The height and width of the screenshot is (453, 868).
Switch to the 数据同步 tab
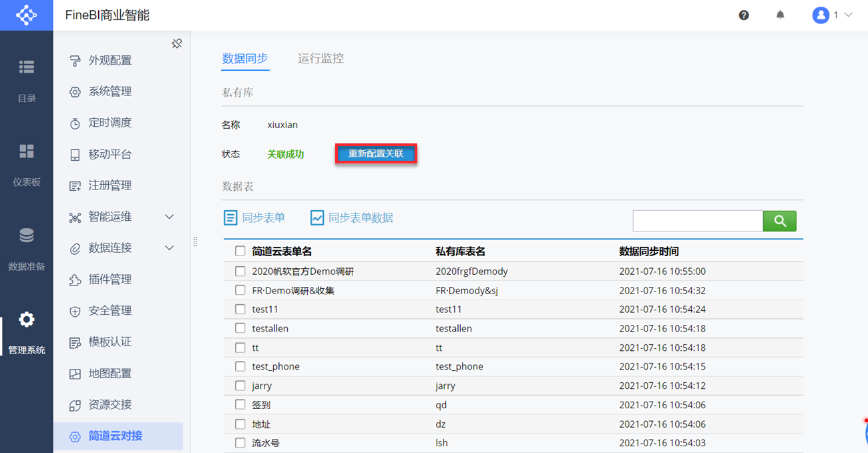click(245, 59)
